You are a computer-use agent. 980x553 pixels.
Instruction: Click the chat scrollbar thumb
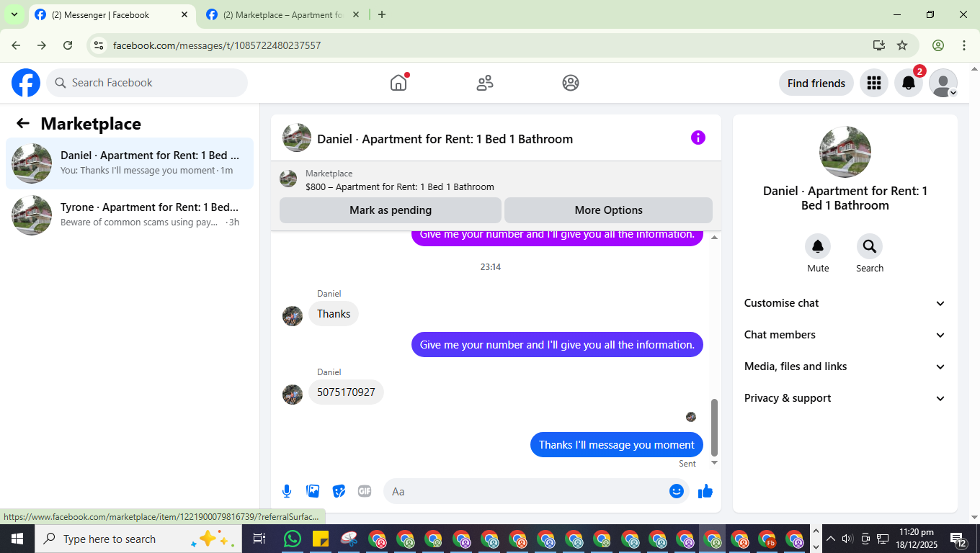tap(715, 428)
